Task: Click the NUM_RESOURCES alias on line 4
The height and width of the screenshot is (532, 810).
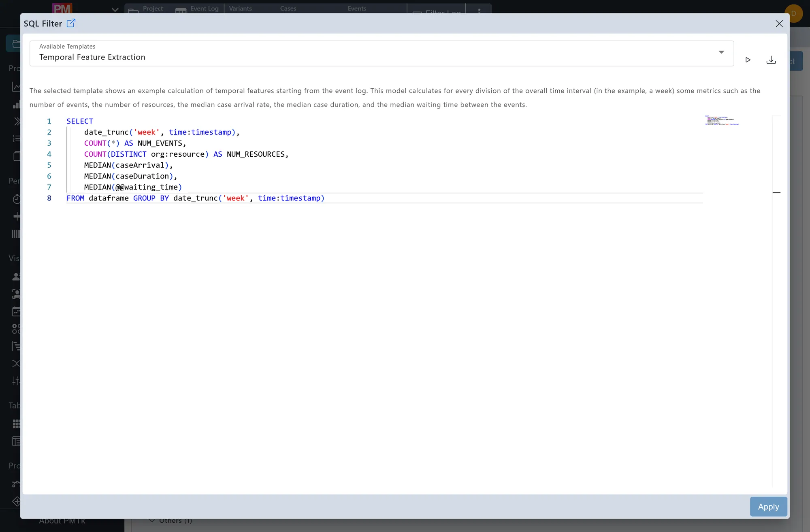Action: tap(256, 154)
